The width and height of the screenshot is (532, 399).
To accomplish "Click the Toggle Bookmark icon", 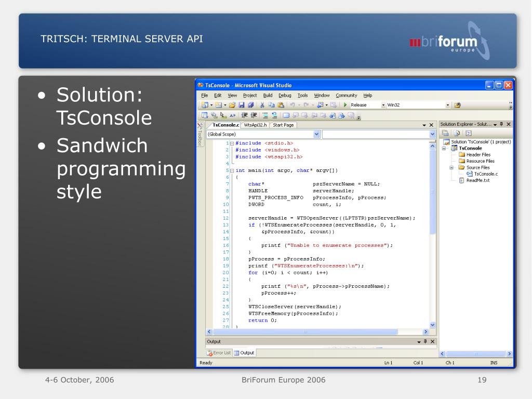I will pyautogui.click(x=286, y=116).
